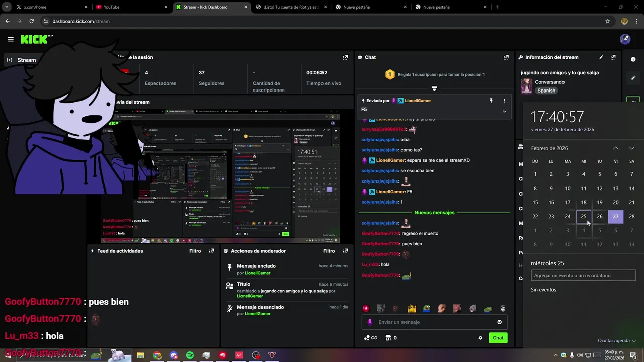Open Filtro in Acciones de moderador
644x362 pixels.
click(329, 251)
